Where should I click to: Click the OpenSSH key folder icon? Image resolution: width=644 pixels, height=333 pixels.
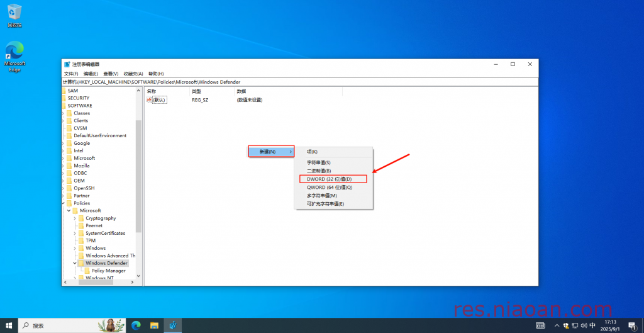[69, 188]
